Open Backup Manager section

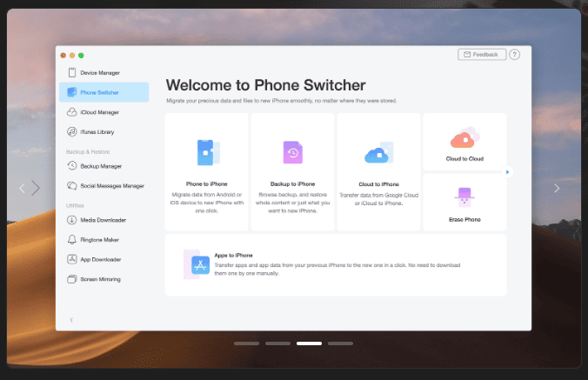104,166
